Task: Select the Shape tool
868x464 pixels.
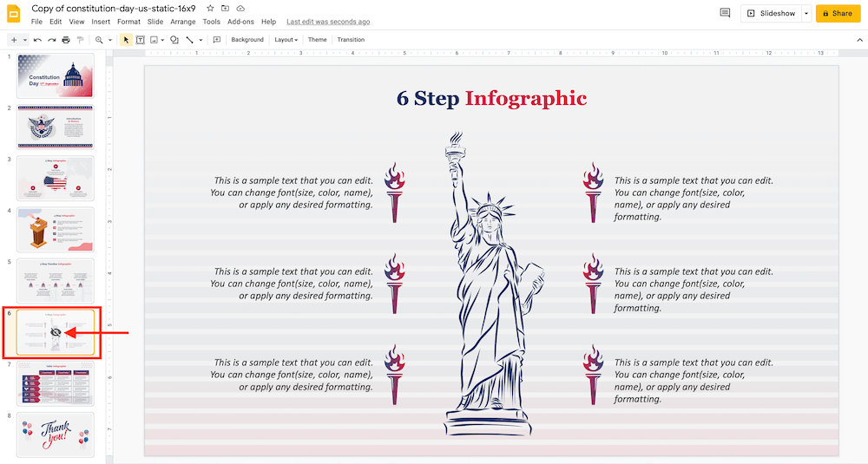Action: click(174, 40)
